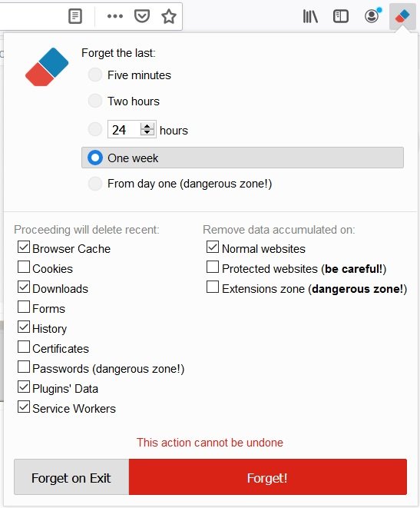Open the Library icon in the toolbar
The image size is (420, 508).
[x=310, y=16]
